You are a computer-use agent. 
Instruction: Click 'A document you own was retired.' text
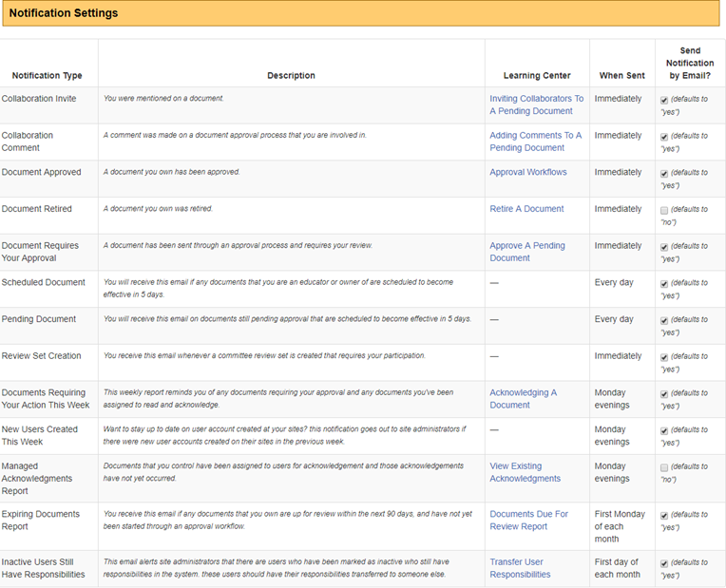[x=158, y=208]
